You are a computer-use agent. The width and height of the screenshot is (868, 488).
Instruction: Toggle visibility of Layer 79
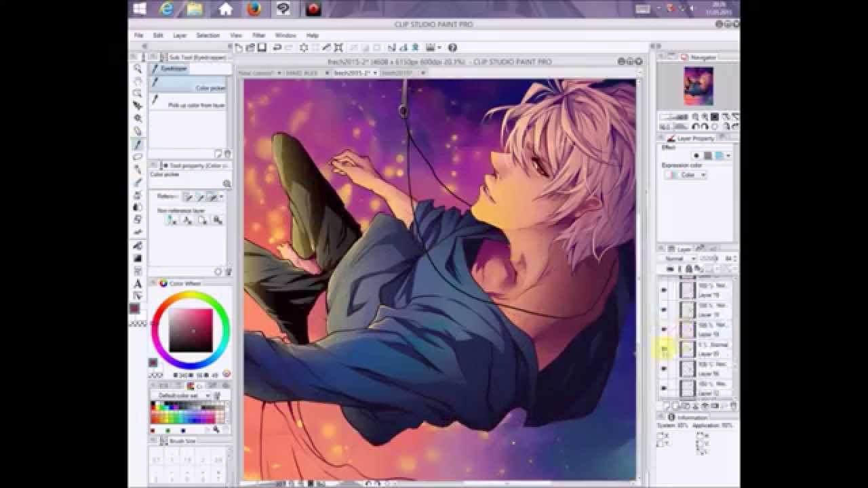coord(664,290)
